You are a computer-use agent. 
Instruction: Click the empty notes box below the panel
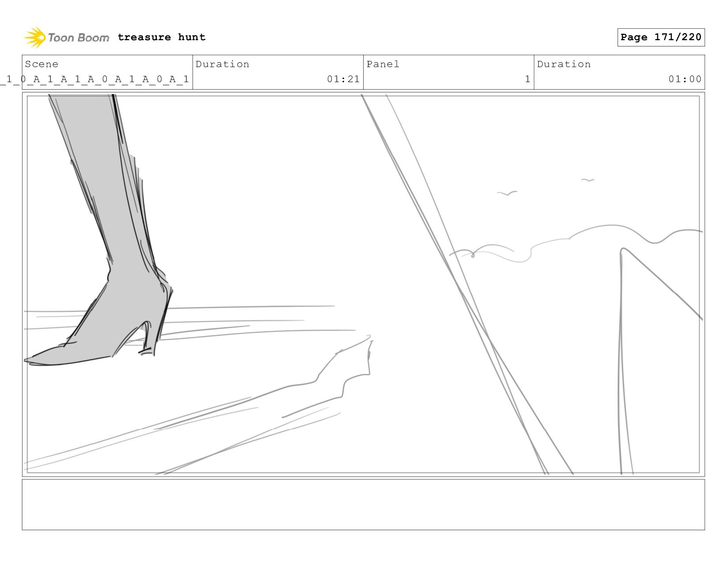pos(363,504)
